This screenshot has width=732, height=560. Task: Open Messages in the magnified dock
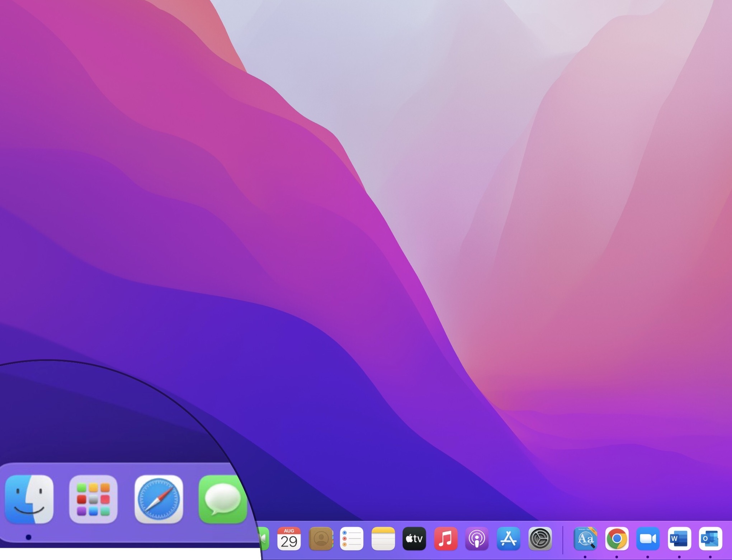tap(222, 499)
